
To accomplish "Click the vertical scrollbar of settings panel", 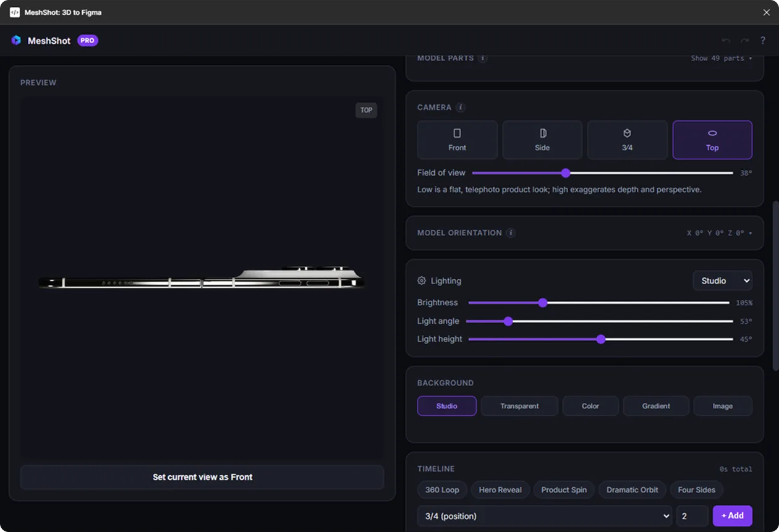I will click(x=775, y=285).
